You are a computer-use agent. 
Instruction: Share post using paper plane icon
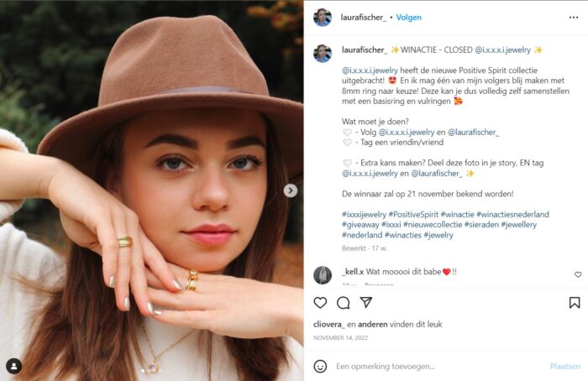pyautogui.click(x=366, y=302)
